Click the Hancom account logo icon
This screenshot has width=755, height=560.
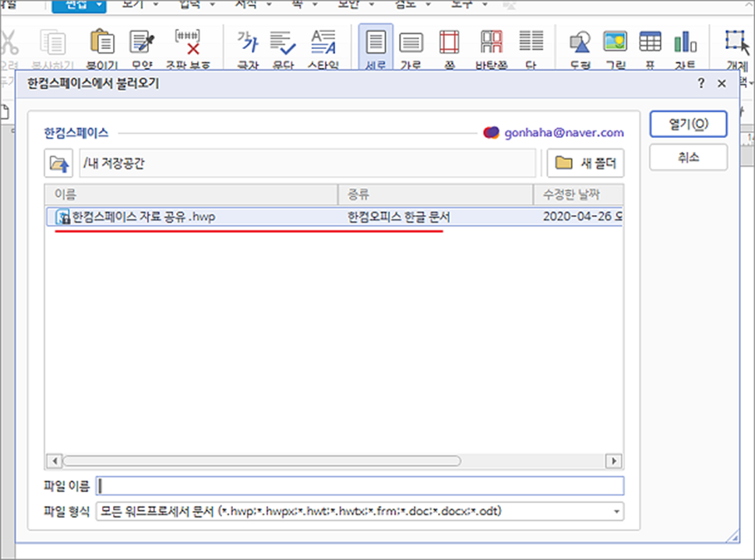pyautogui.click(x=491, y=132)
